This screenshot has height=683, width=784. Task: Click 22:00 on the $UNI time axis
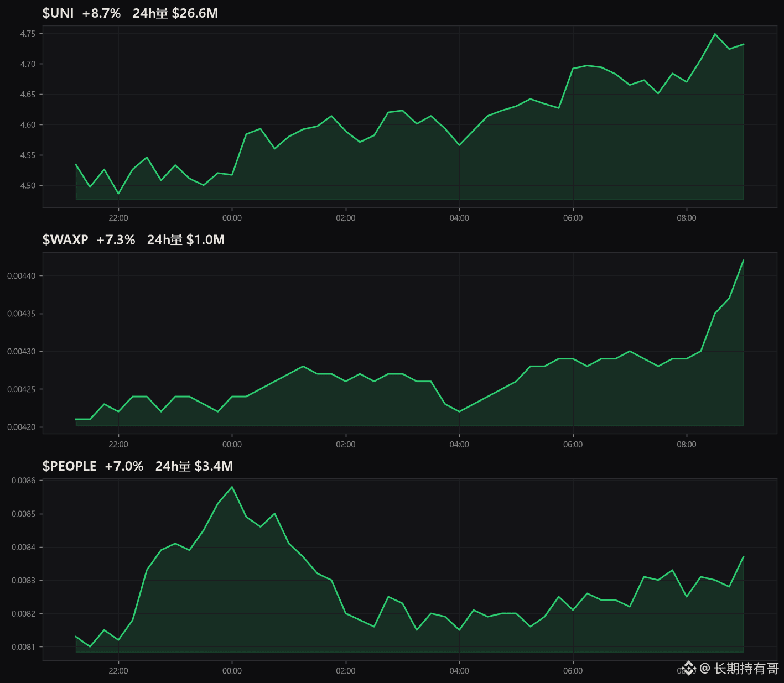pos(118,218)
